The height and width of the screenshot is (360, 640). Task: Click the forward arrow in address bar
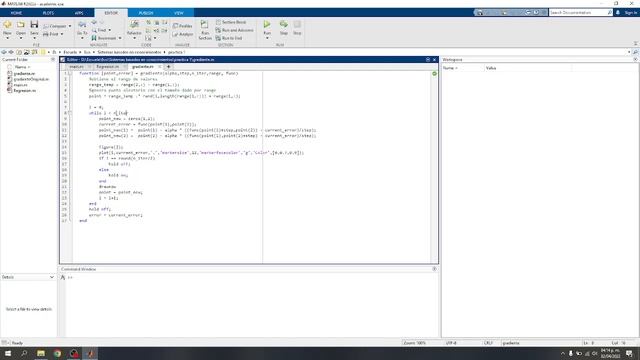(x=11, y=52)
